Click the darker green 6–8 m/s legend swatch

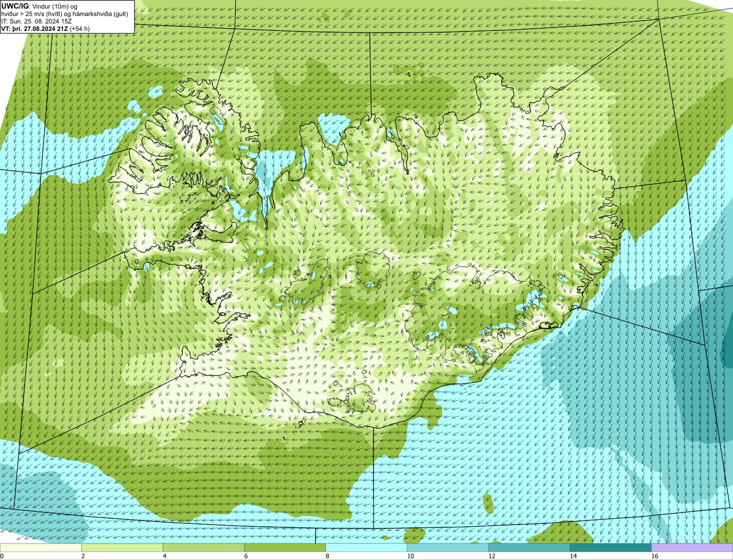coord(285,547)
